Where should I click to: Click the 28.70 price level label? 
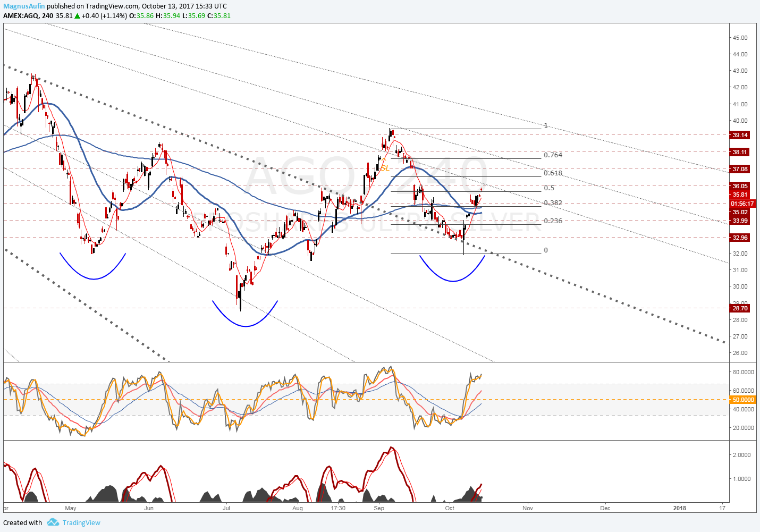pyautogui.click(x=740, y=308)
